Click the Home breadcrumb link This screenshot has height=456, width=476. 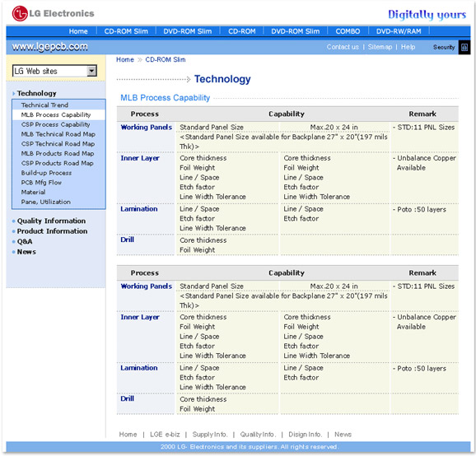(125, 59)
